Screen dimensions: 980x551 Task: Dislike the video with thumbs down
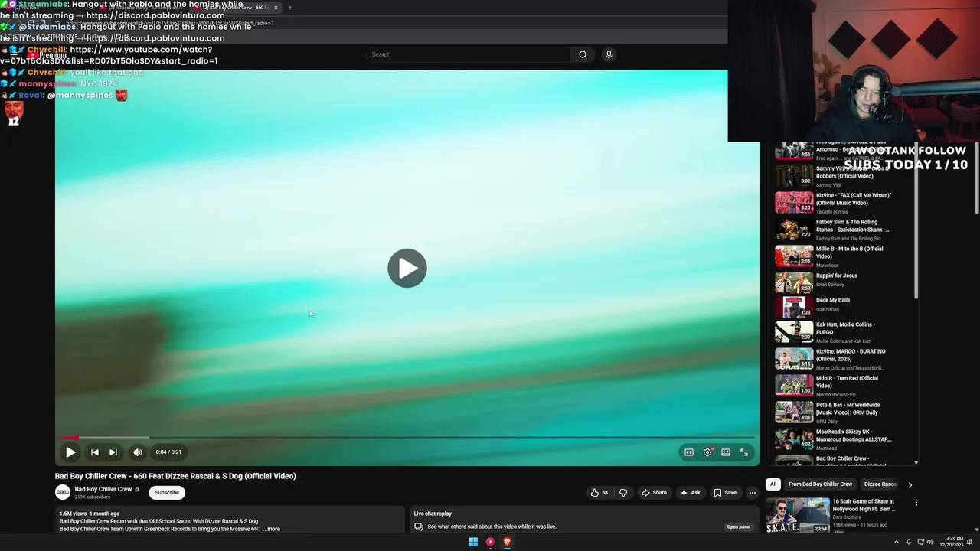[623, 493]
